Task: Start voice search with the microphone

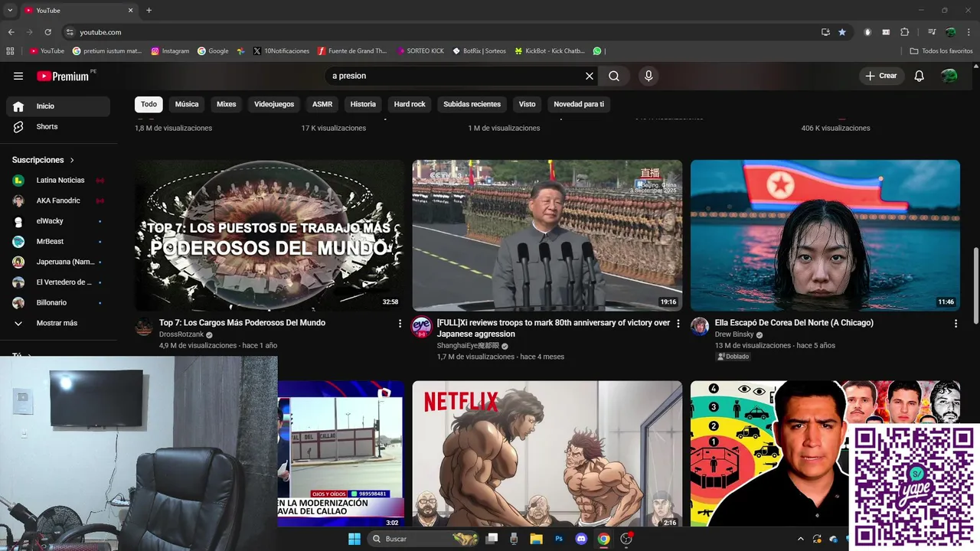Action: tap(648, 76)
